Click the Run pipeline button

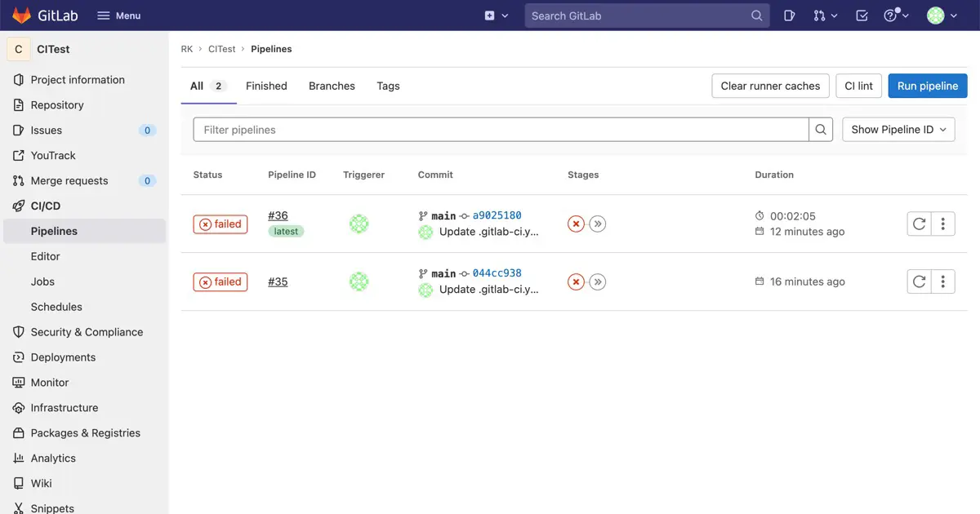click(928, 86)
